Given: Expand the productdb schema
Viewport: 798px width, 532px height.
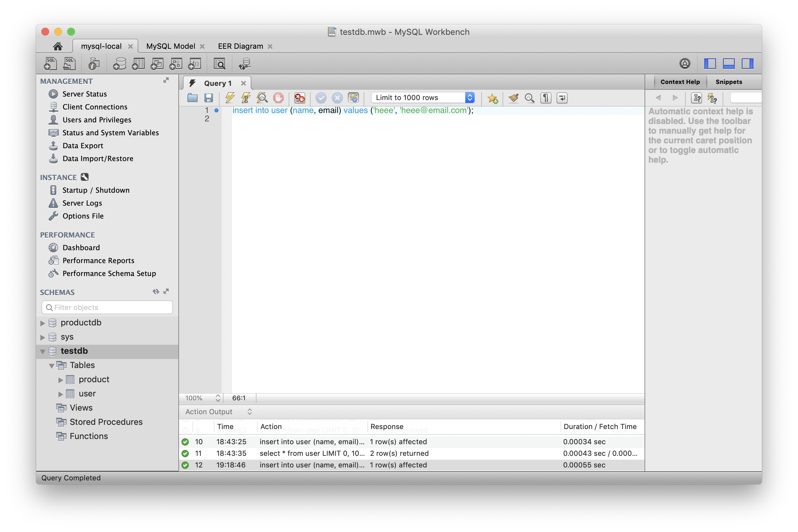Looking at the screenshot, I should [42, 323].
